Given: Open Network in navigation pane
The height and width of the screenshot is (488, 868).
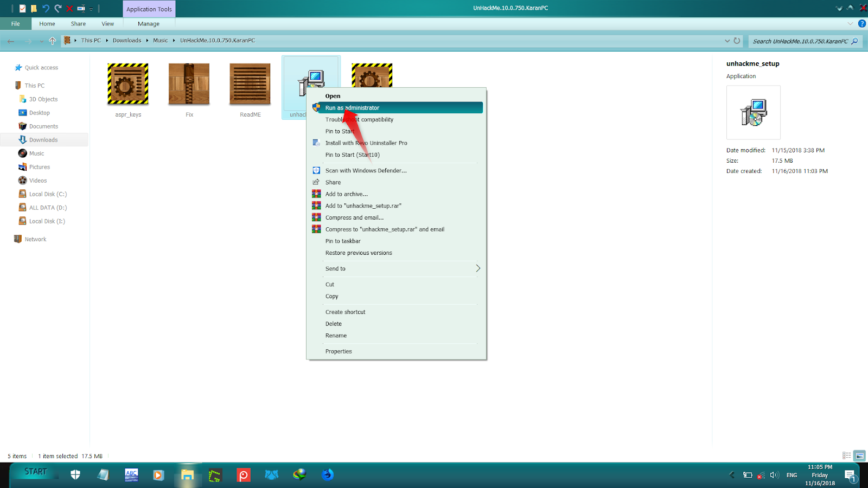Looking at the screenshot, I should 35,239.
